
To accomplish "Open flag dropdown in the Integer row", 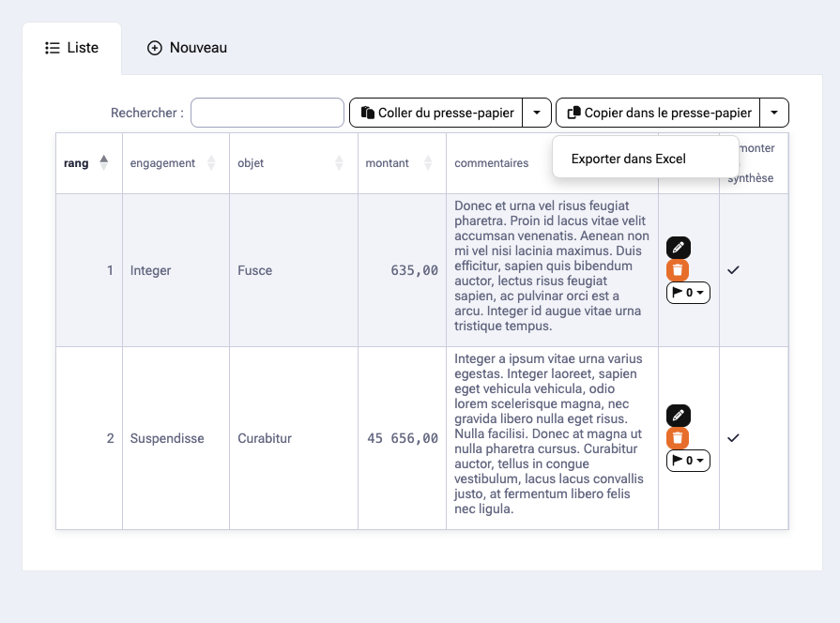I will [688, 293].
